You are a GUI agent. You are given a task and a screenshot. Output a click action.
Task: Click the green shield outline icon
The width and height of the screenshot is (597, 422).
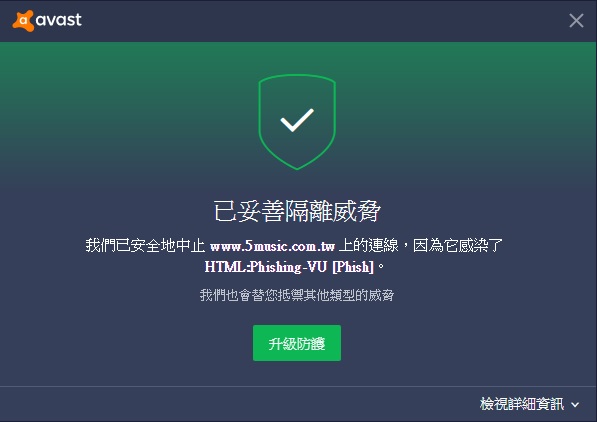[x=297, y=122]
